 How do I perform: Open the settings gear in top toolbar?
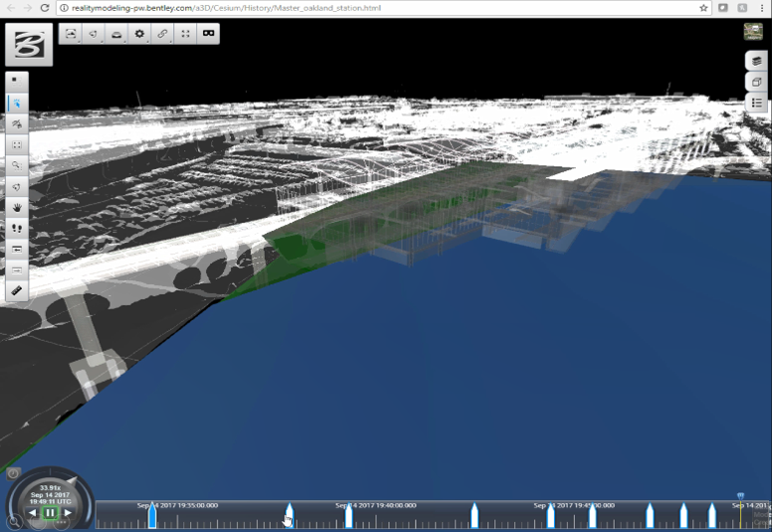pyautogui.click(x=139, y=34)
